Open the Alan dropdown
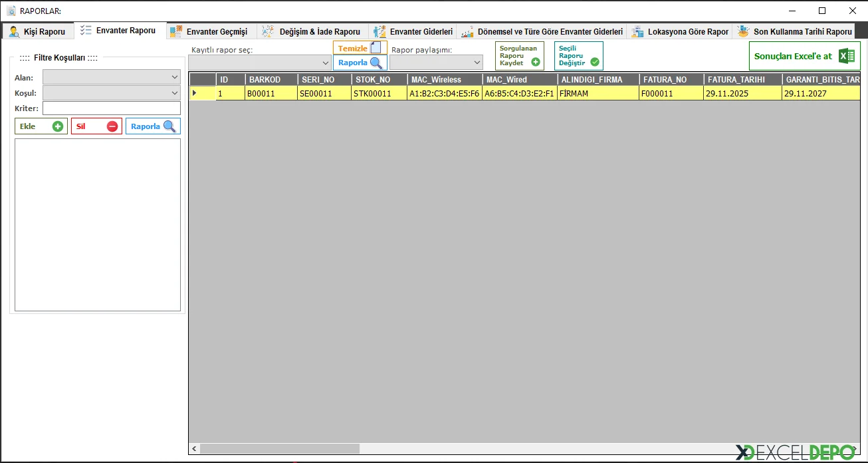Image resolution: width=868 pixels, height=463 pixels. pos(111,77)
